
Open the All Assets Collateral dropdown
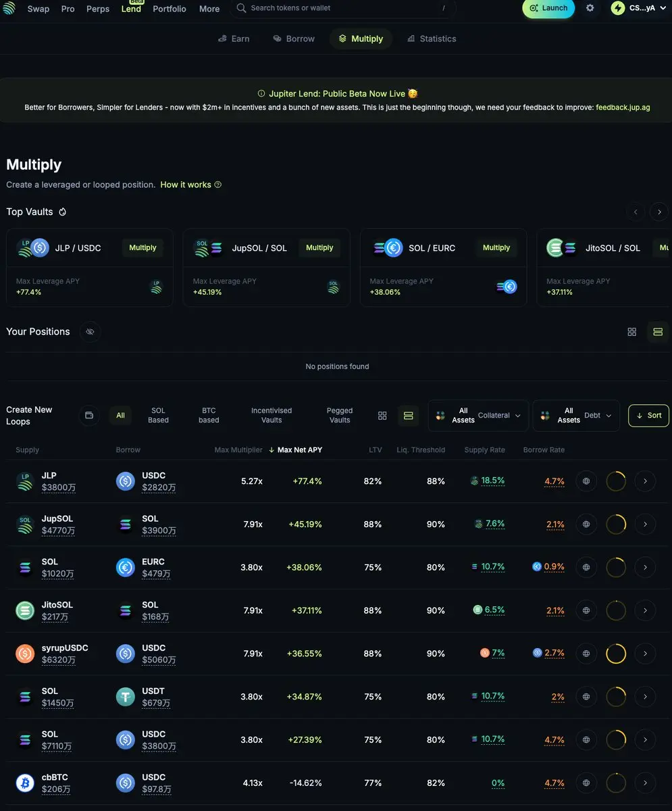[478, 416]
